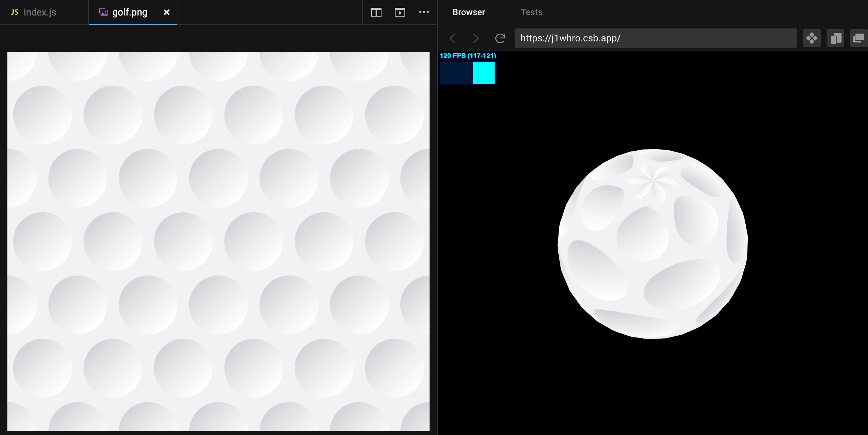The height and width of the screenshot is (435, 868).
Task: Open preview in new window icon
Action: [x=858, y=38]
